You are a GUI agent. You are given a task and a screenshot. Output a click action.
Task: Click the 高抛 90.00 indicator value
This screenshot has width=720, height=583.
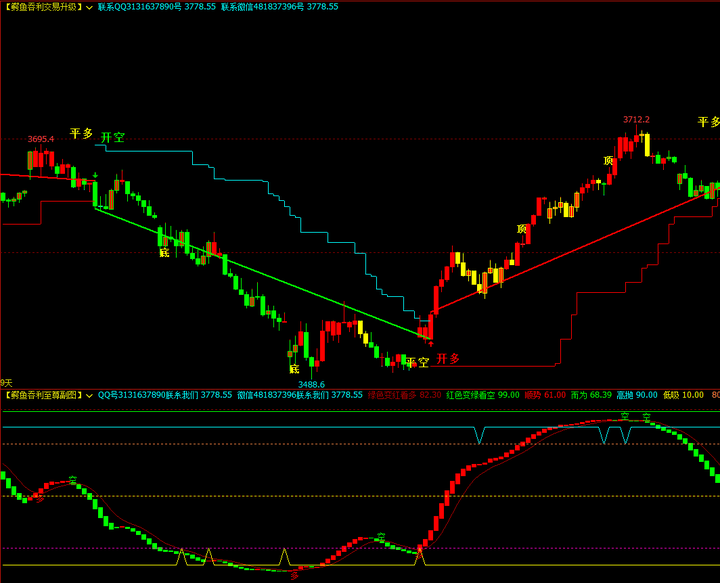pos(637,395)
